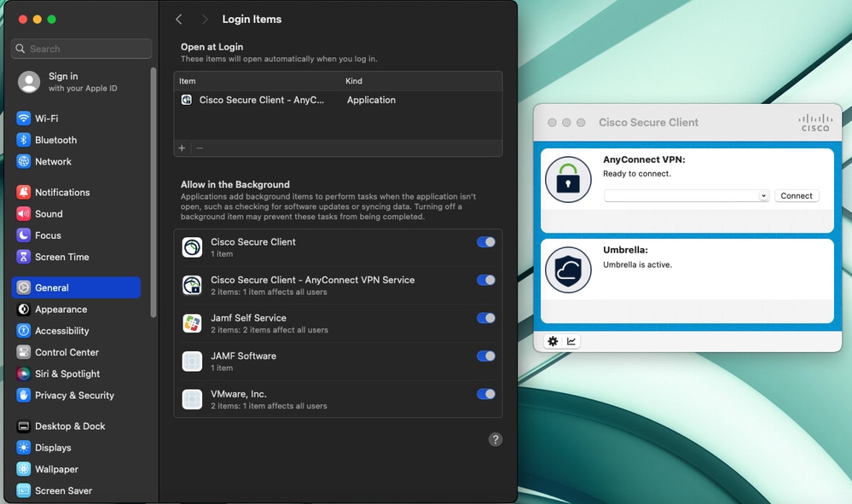852x504 pixels.
Task: Open Privacy & Security settings
Action: pyautogui.click(x=74, y=396)
